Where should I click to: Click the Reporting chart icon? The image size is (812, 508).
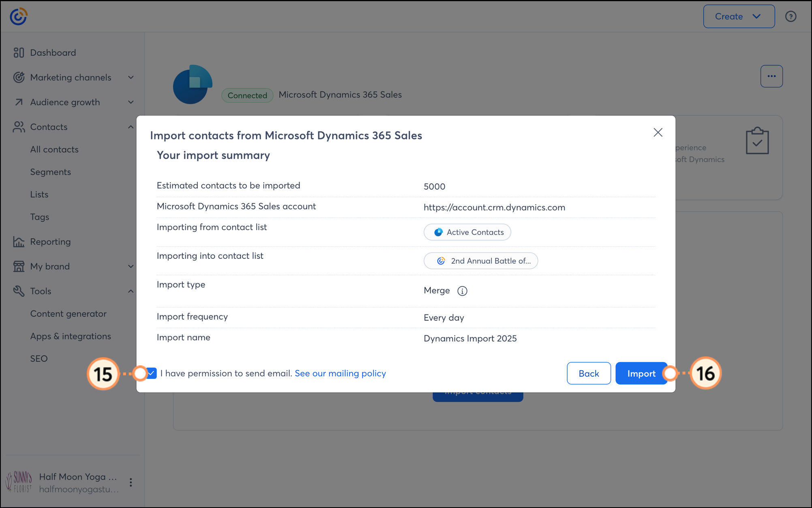(19, 242)
